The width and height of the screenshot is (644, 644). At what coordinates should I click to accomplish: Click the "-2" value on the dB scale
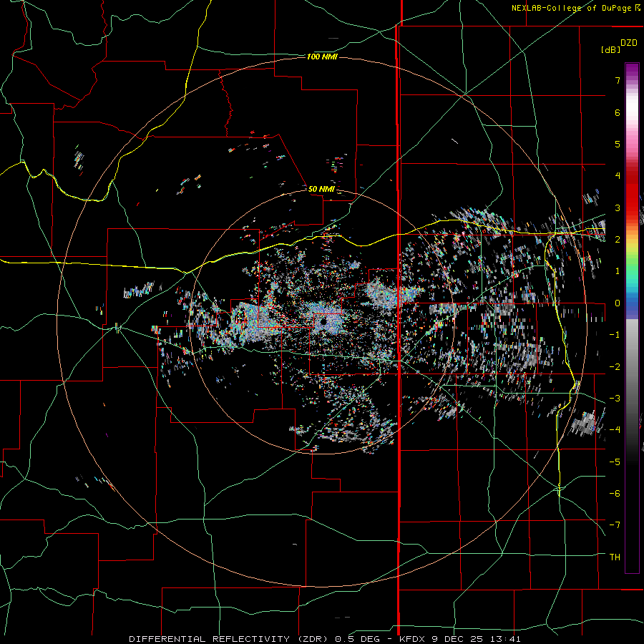(615, 367)
